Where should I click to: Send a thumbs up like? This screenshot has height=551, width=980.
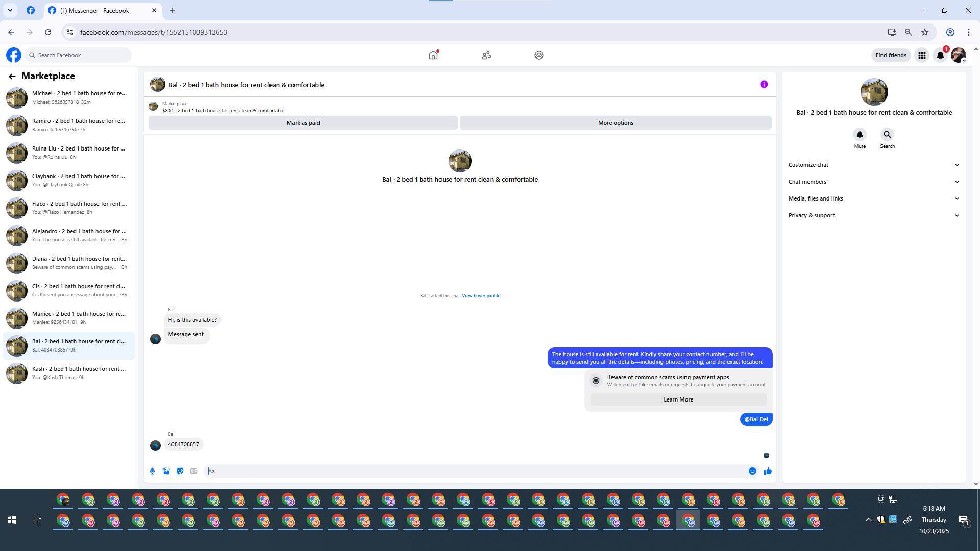768,471
